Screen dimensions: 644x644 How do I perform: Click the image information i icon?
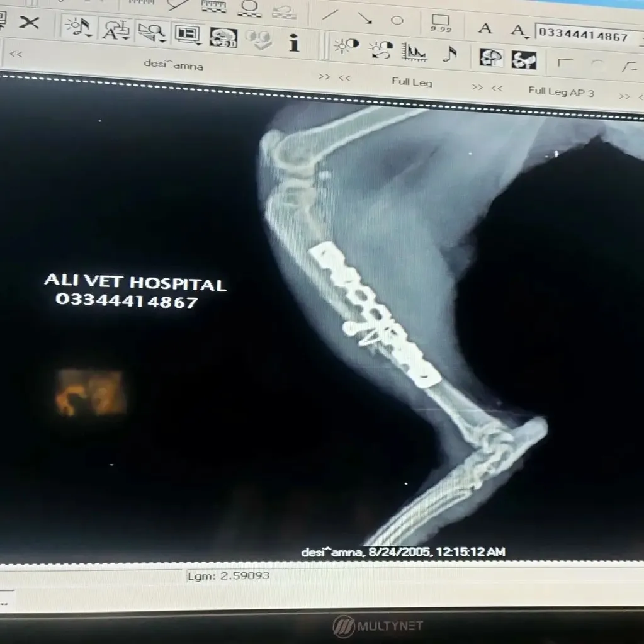[295, 43]
